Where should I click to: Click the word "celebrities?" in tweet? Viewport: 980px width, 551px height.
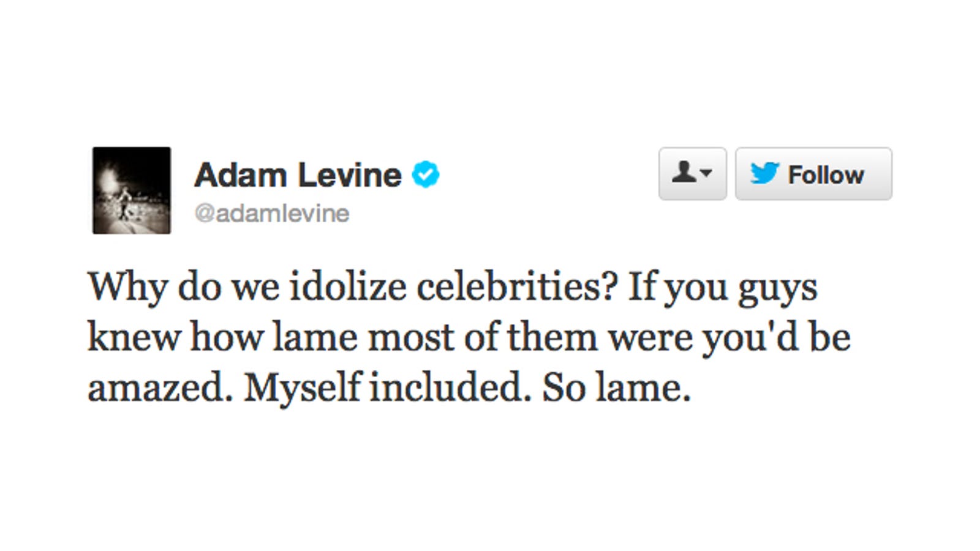[516, 287]
